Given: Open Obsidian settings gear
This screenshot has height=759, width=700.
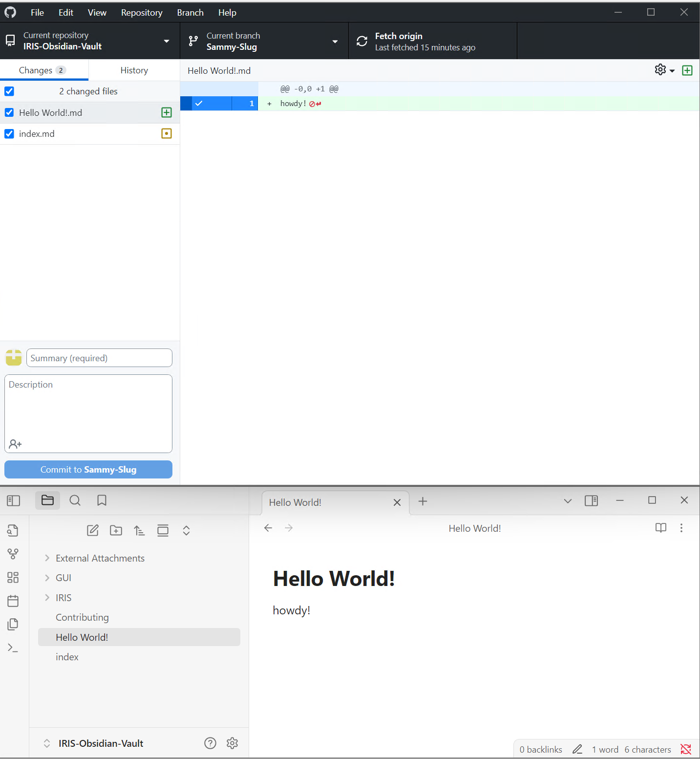Looking at the screenshot, I should (x=233, y=743).
